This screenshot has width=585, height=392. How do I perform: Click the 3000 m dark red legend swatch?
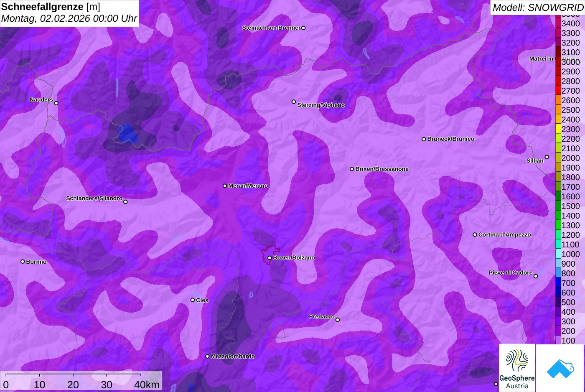pyautogui.click(x=558, y=61)
